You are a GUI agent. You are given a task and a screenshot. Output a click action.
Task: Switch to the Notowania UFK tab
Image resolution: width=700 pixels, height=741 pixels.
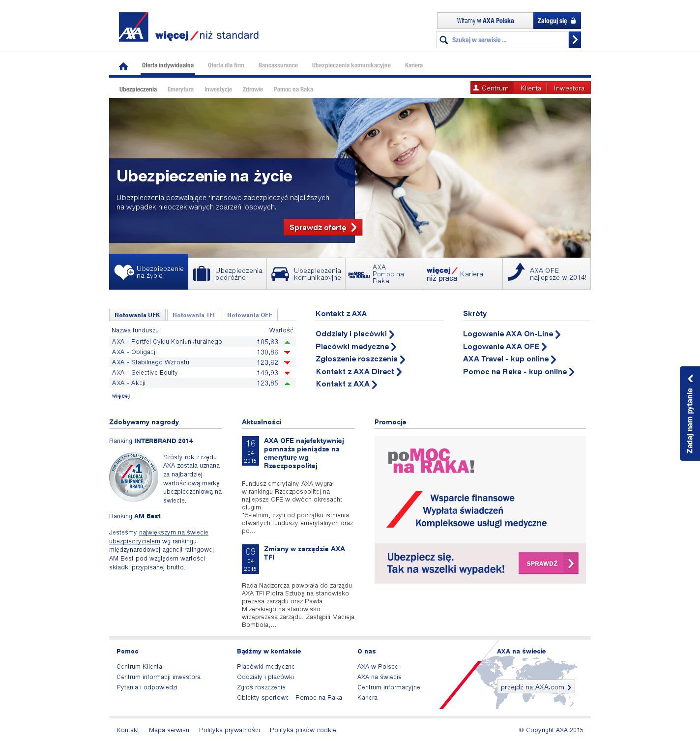138,315
